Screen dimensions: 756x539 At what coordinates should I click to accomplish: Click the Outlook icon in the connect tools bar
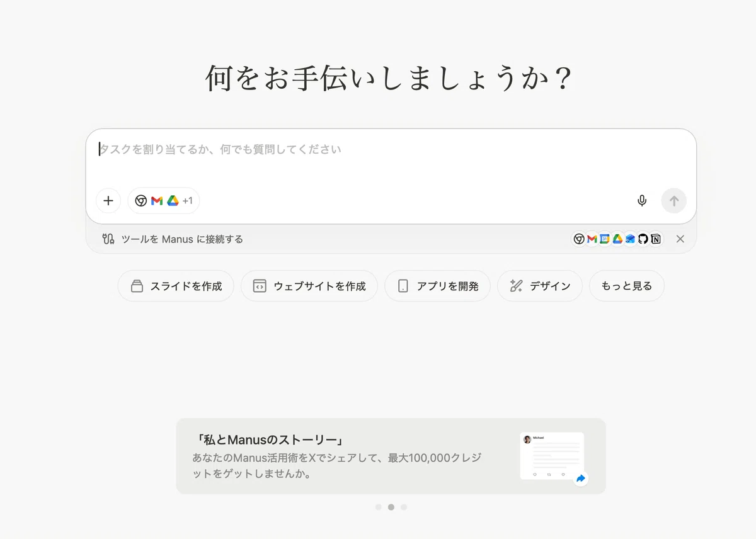click(630, 239)
